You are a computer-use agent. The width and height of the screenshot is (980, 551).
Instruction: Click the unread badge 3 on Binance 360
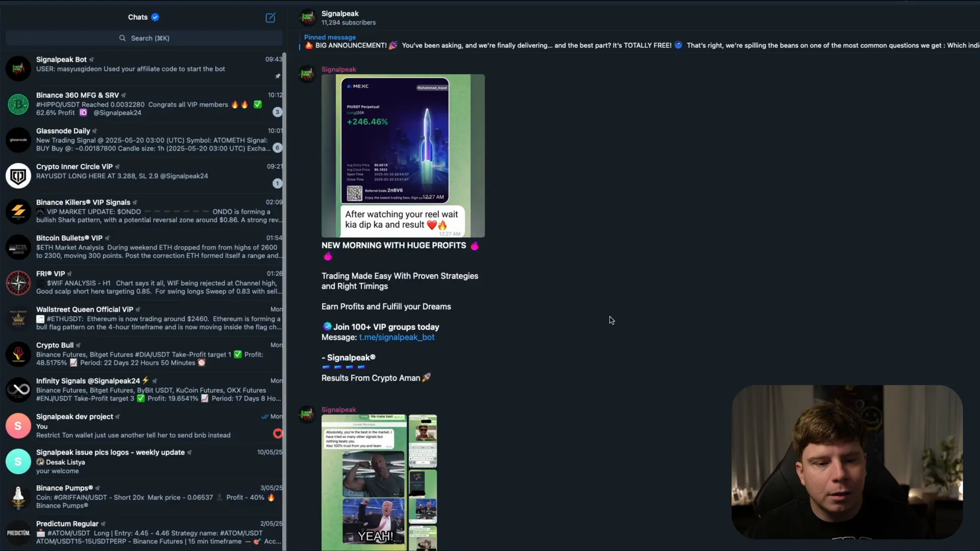point(277,112)
